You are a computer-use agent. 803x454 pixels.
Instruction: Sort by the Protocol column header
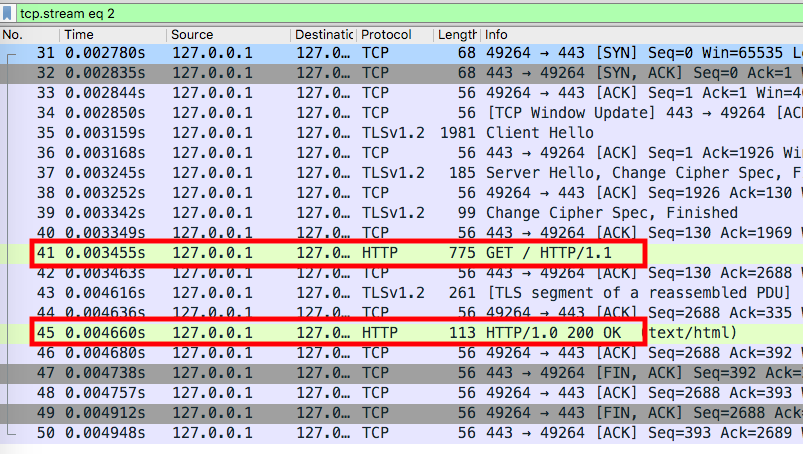point(395,35)
